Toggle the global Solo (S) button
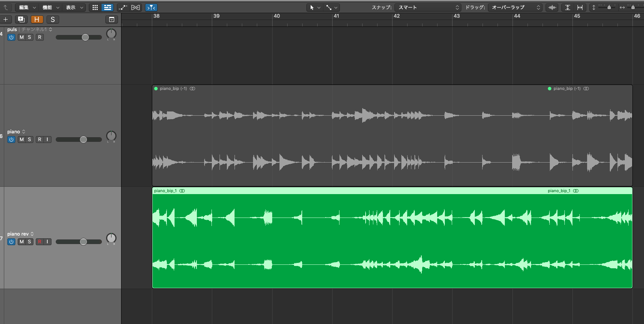This screenshot has width=644, height=324. 53,19
